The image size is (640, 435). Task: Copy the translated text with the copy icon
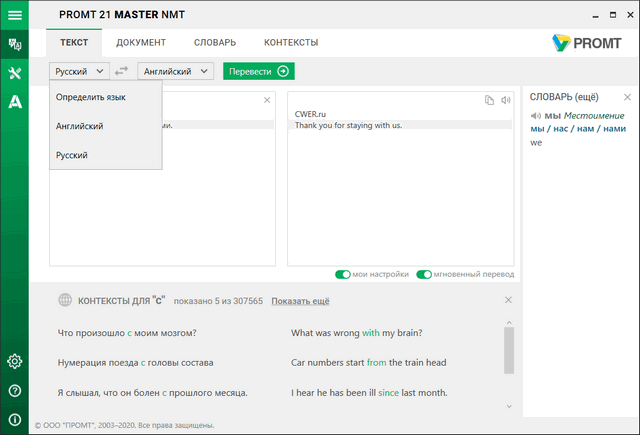[x=489, y=100]
